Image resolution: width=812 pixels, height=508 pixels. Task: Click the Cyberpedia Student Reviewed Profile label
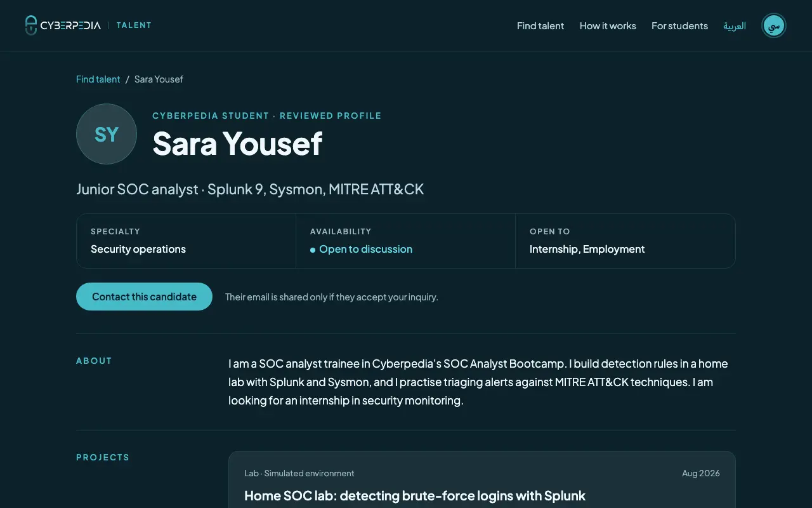point(267,116)
